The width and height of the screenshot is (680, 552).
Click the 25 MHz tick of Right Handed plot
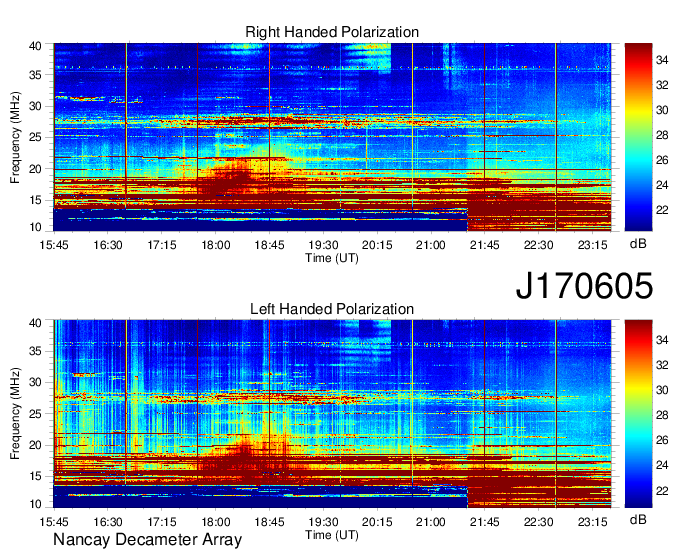tap(36, 137)
